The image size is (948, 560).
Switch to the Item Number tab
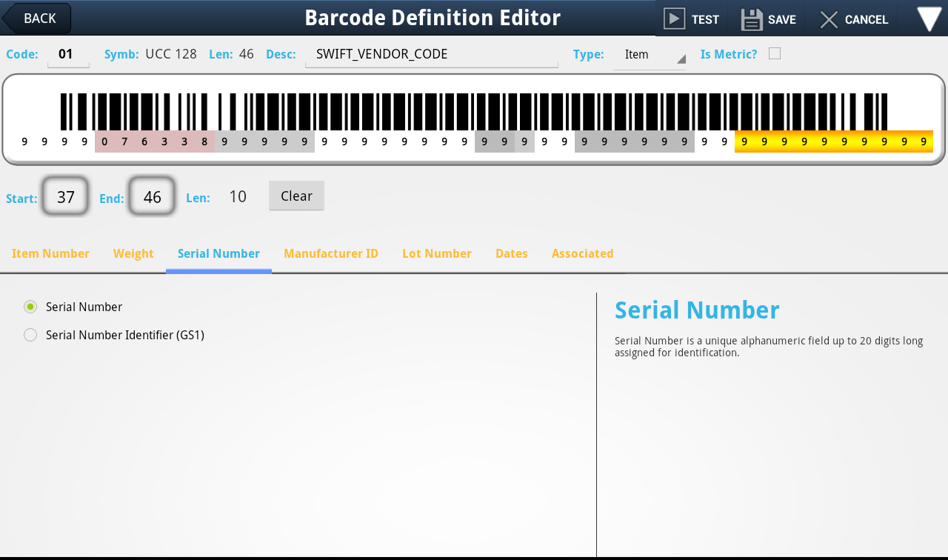tap(50, 254)
